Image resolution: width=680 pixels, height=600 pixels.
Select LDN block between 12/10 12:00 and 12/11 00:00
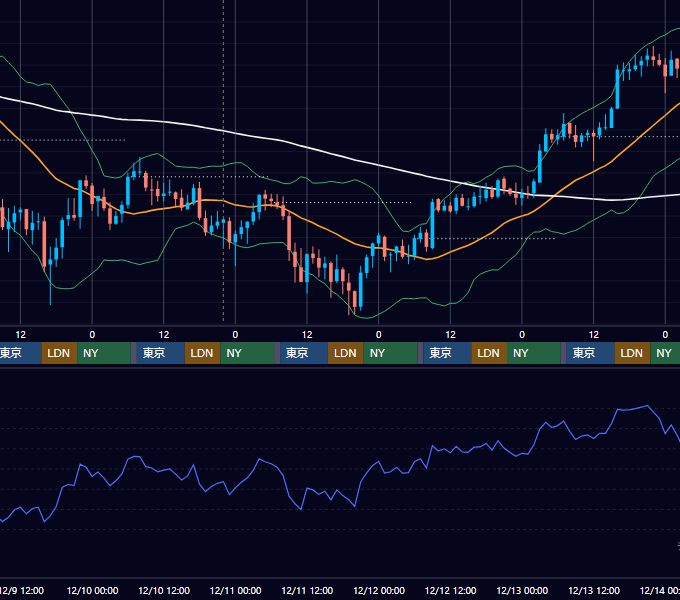click(x=203, y=353)
